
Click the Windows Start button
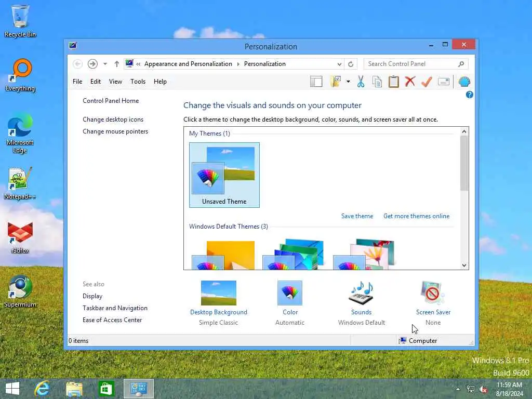pos(12,389)
